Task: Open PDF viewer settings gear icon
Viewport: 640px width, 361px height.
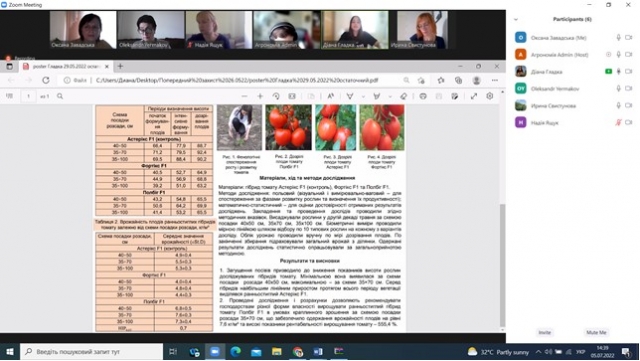Action: (x=489, y=96)
